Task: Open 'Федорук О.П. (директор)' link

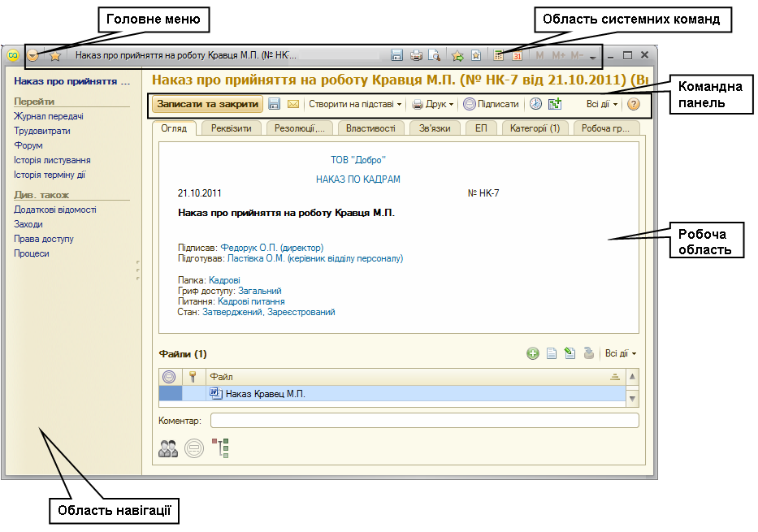Action: (272, 248)
